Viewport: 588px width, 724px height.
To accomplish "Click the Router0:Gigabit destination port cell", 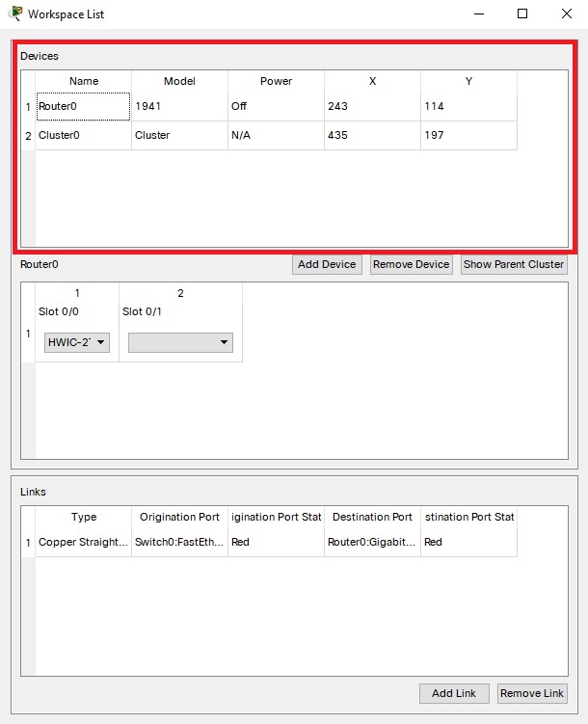I will [x=372, y=542].
